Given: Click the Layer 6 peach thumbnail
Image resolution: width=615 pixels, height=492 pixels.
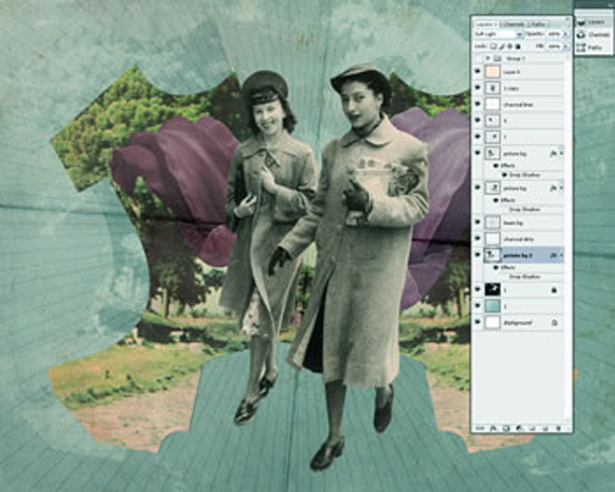Looking at the screenshot, I should pos(492,72).
